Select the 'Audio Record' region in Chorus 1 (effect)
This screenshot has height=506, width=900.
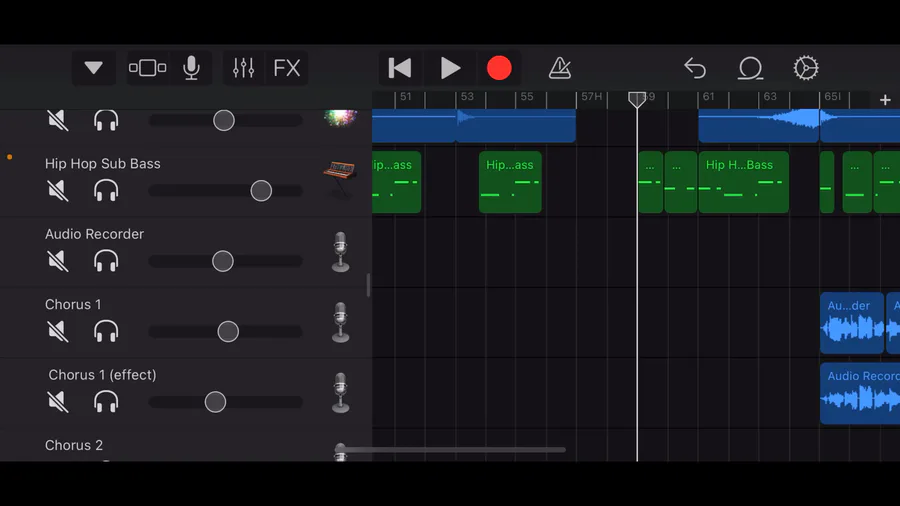860,393
